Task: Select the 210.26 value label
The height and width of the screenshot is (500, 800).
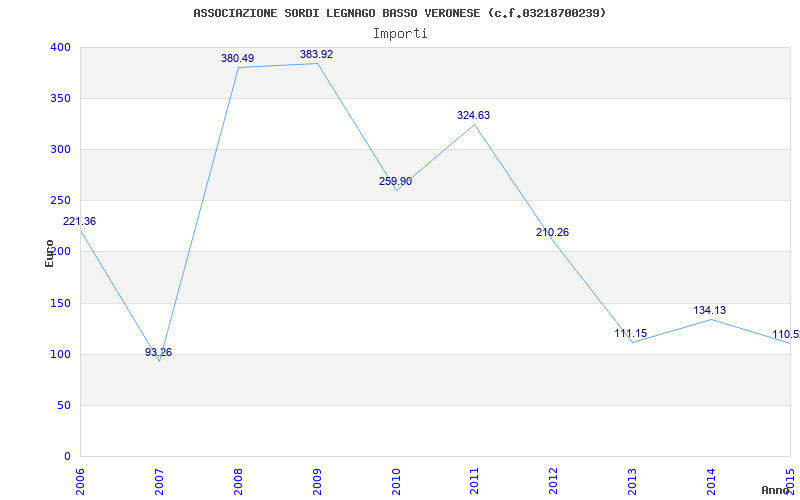Action: (552, 232)
